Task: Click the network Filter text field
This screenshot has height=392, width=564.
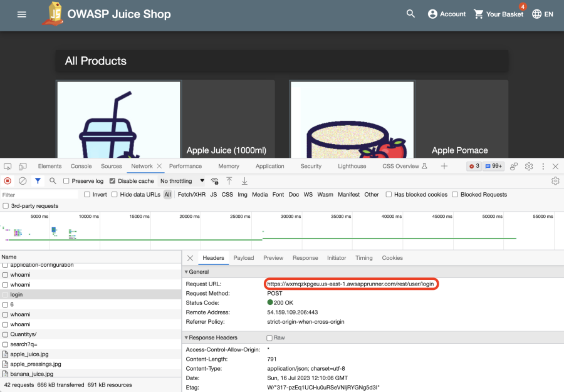Action: click(39, 195)
